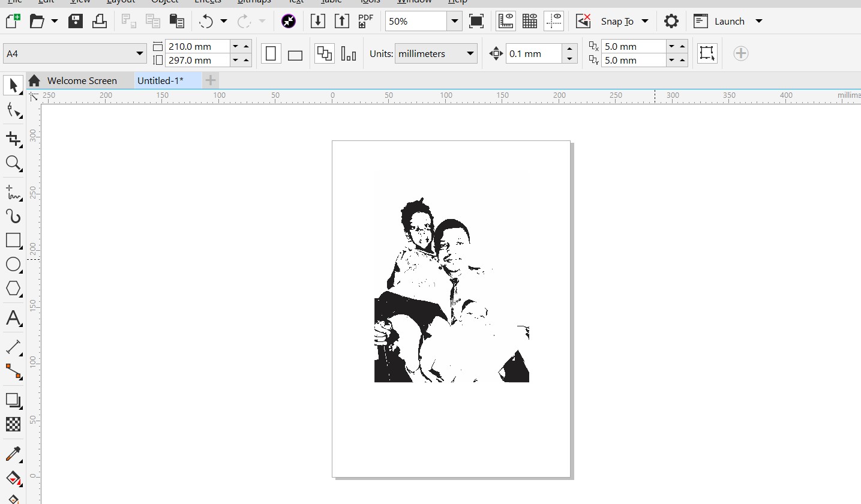Viewport: 861px width, 504px height.
Task: Select the Artistic Media tool
Action: point(13,217)
